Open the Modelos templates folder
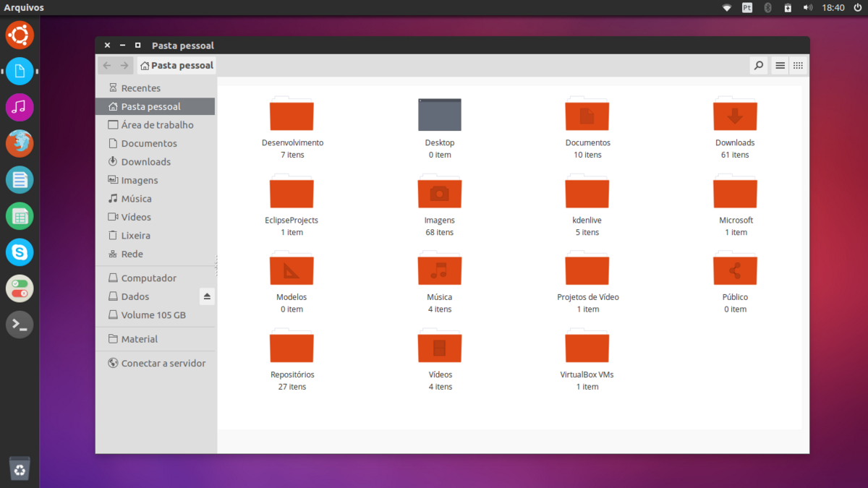Viewport: 868px width, 488px height. coord(292,269)
